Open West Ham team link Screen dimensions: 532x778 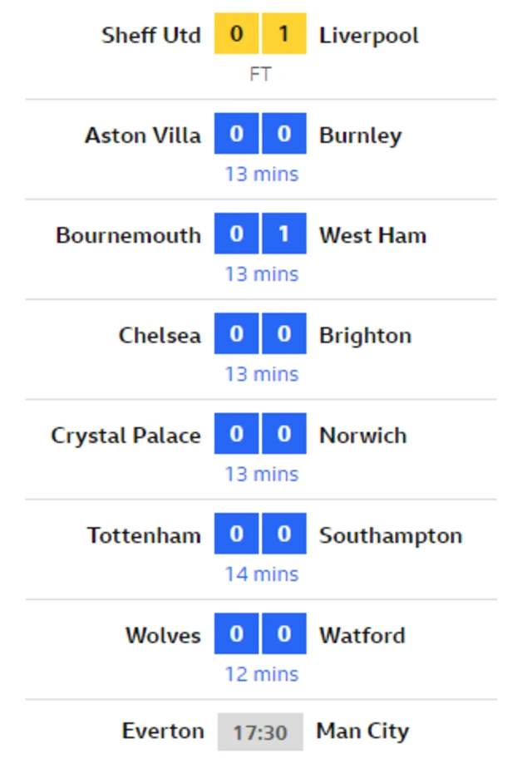(x=372, y=235)
